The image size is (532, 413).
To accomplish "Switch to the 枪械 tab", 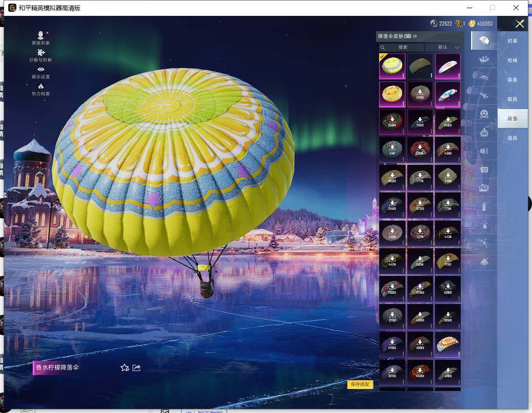I will [513, 60].
